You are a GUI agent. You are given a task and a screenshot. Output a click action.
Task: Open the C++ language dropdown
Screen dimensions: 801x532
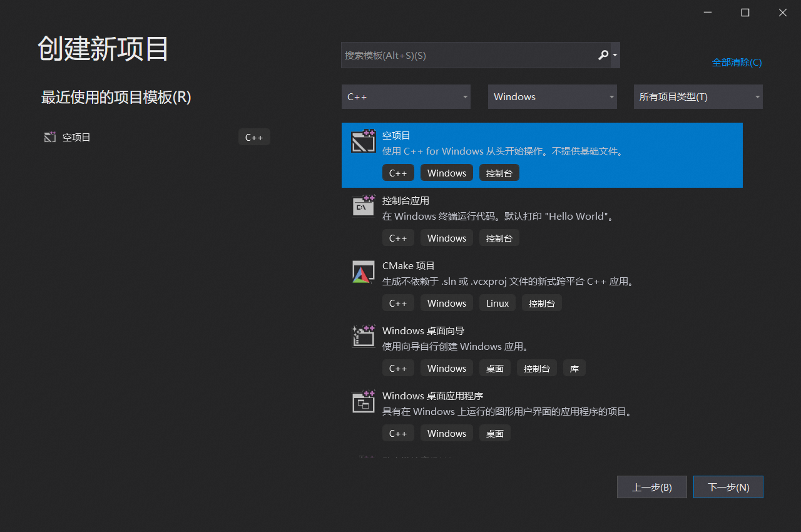[406, 96]
